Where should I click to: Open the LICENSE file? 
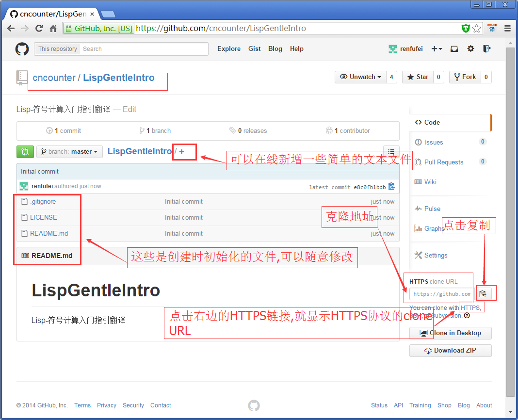pyautogui.click(x=44, y=217)
